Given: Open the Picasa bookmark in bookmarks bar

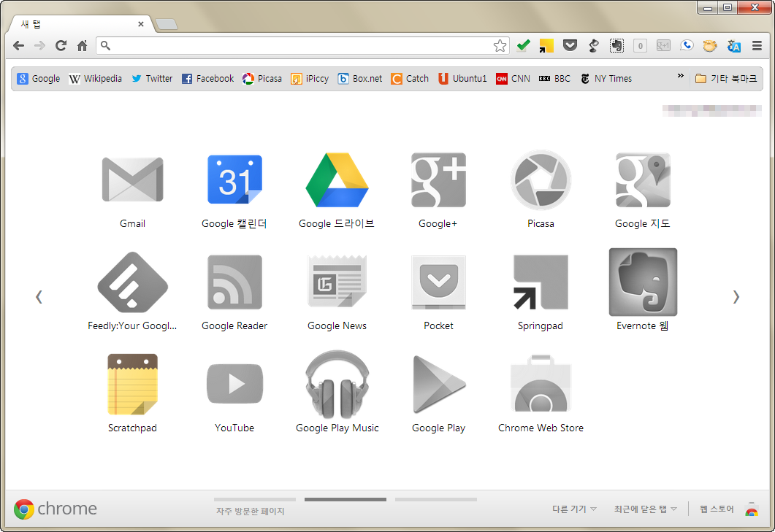Looking at the screenshot, I should coord(262,79).
